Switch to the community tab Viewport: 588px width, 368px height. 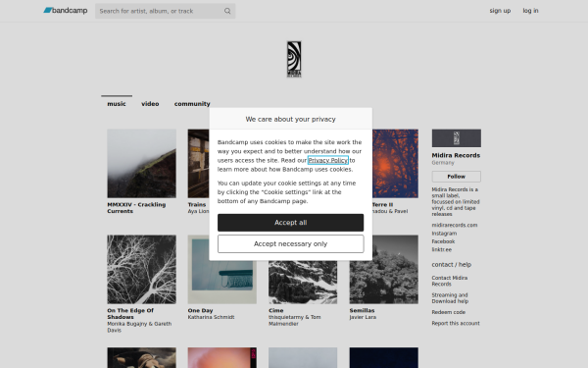[192, 104]
